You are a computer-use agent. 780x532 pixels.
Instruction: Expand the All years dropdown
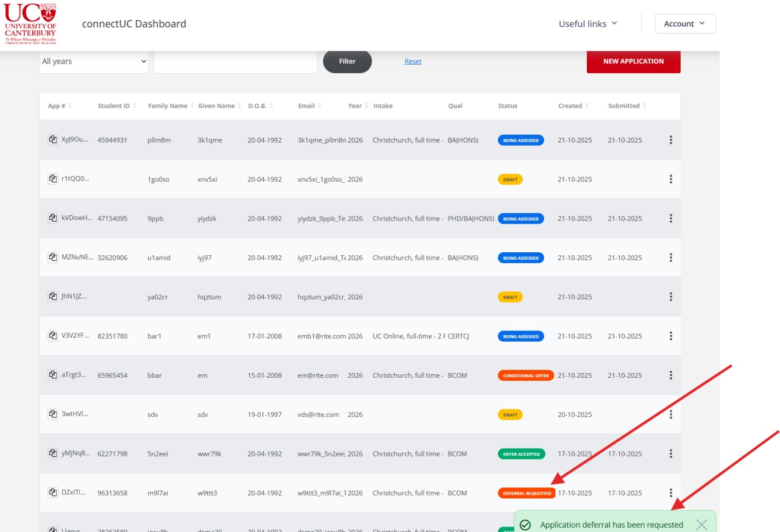pyautogui.click(x=94, y=62)
